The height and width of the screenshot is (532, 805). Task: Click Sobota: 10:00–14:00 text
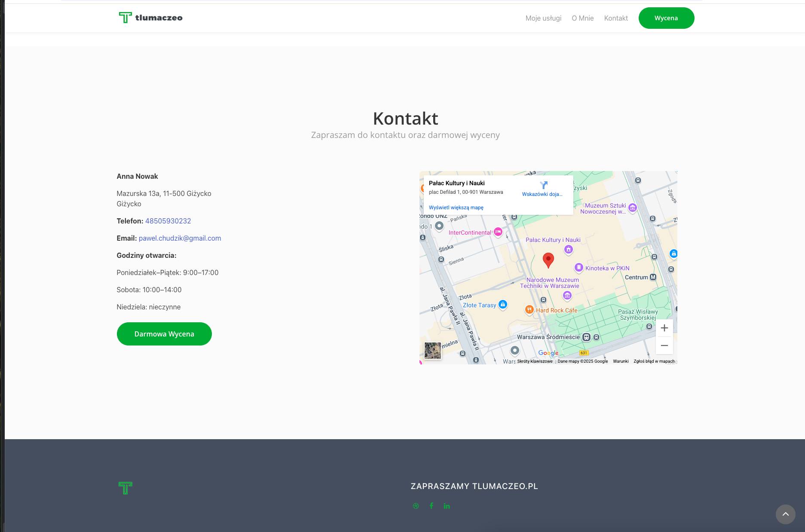pos(149,290)
